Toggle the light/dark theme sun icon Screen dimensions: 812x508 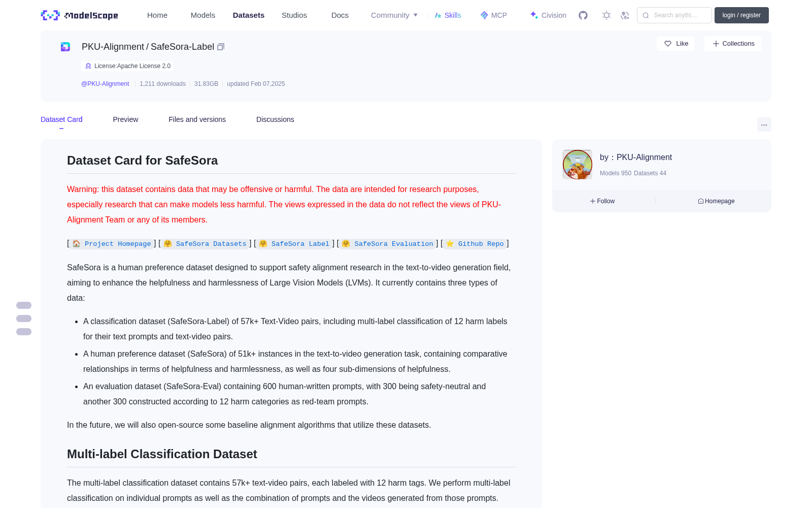pos(606,15)
